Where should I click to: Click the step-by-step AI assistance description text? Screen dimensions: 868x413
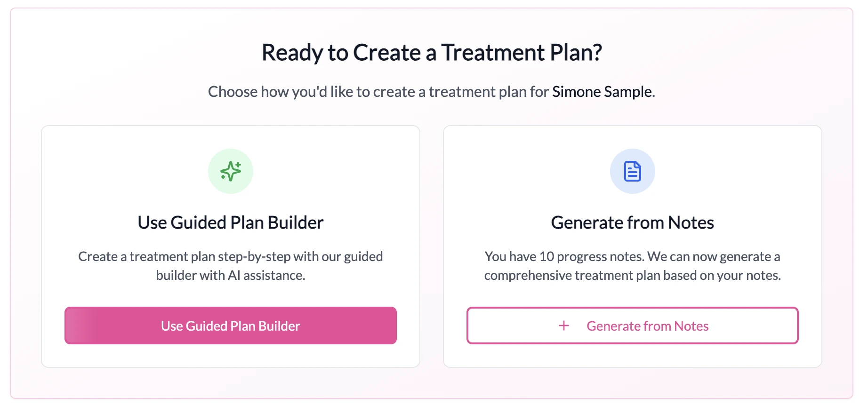pos(230,266)
